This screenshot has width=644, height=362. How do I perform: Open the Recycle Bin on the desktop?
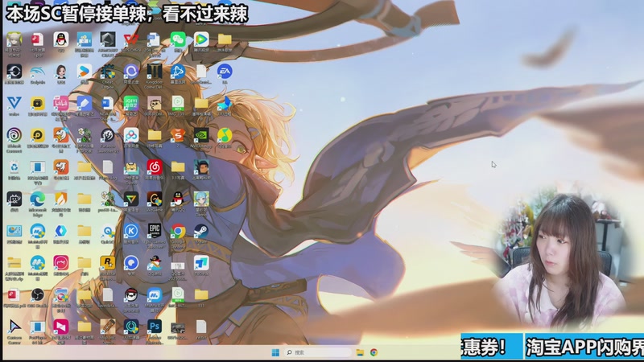pos(14,167)
